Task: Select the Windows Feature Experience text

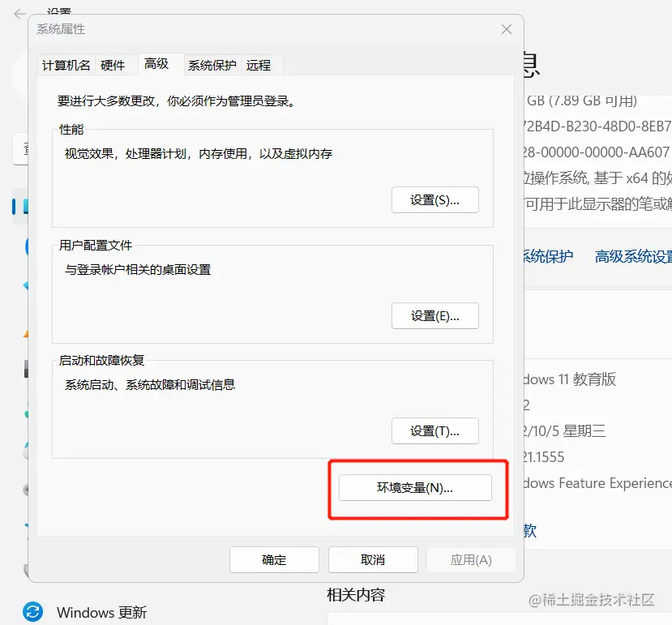Action: click(x=598, y=483)
